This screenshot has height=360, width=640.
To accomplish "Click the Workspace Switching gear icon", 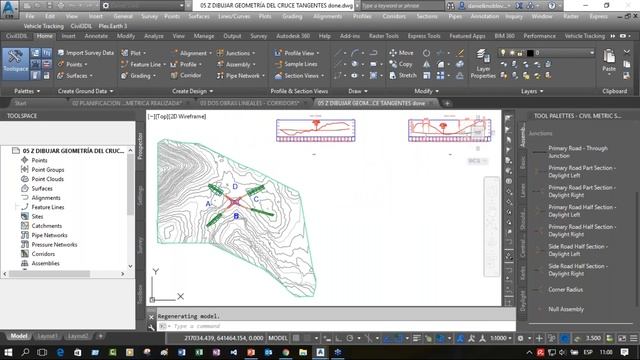I will tap(520, 338).
